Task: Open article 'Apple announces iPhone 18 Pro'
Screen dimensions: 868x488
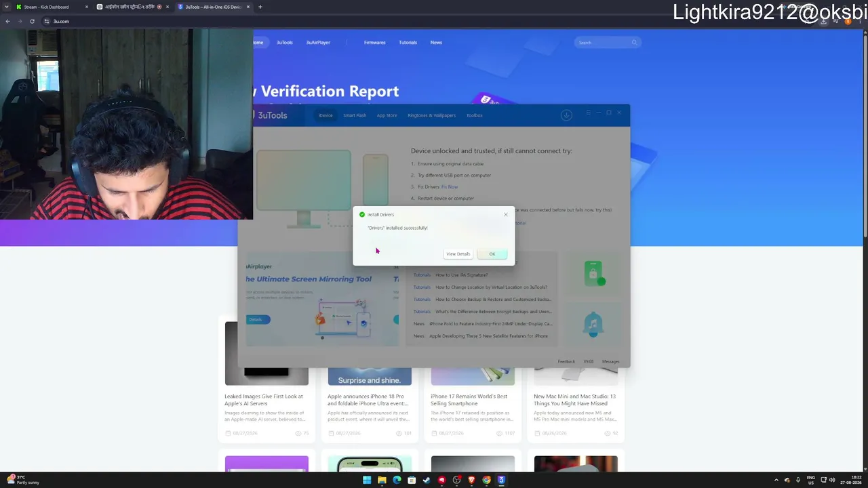Action: (368, 400)
